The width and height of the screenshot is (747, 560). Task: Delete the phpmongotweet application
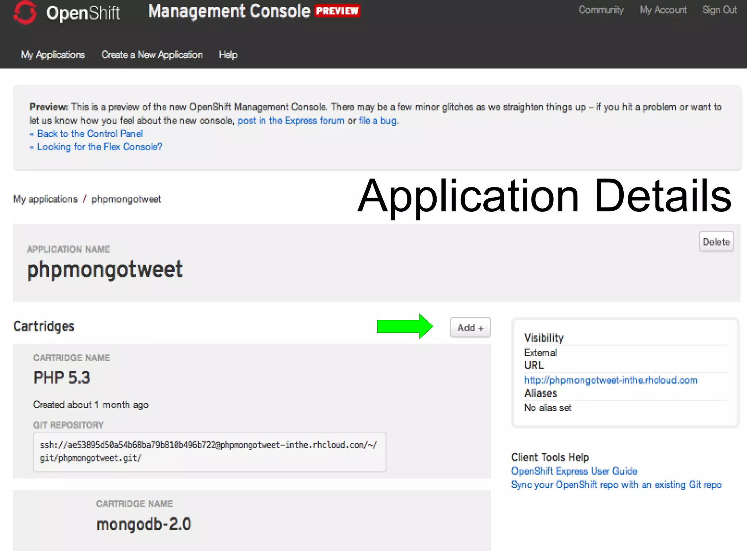pos(716,242)
